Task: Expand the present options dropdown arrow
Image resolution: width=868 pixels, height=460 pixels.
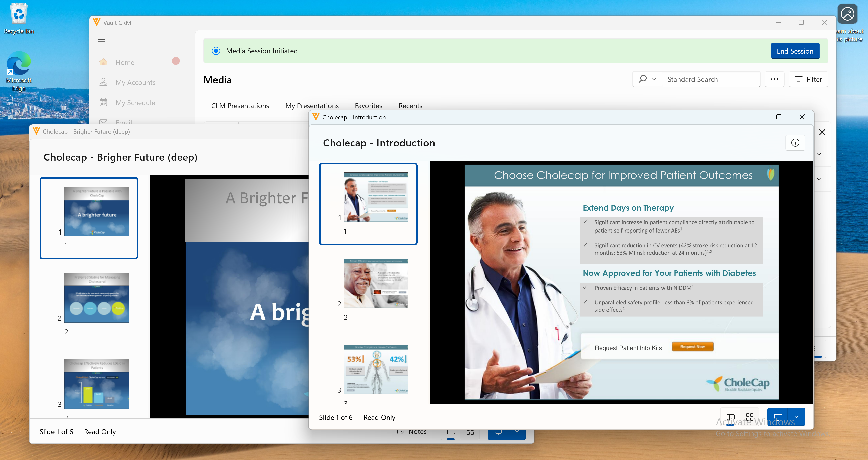Action: click(796, 417)
